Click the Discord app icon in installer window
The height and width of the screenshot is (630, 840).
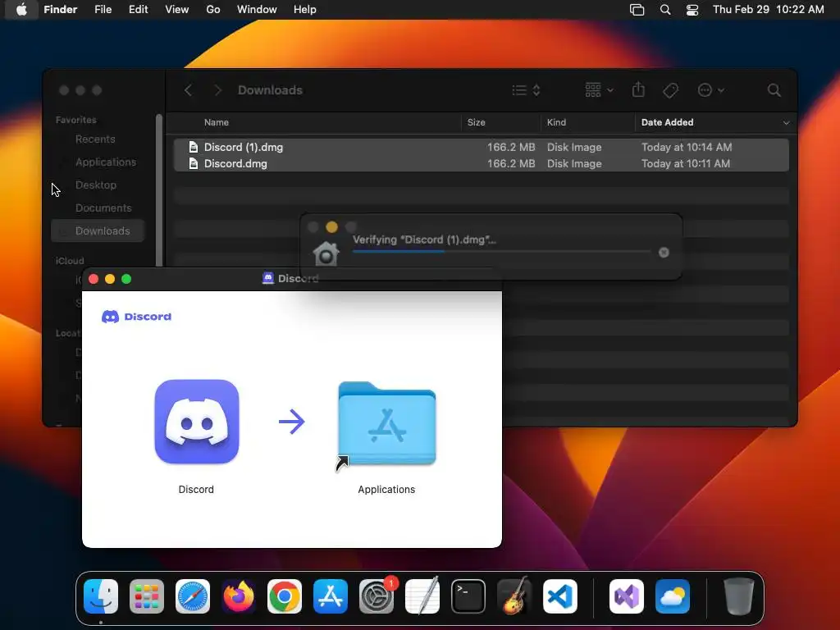coord(197,422)
